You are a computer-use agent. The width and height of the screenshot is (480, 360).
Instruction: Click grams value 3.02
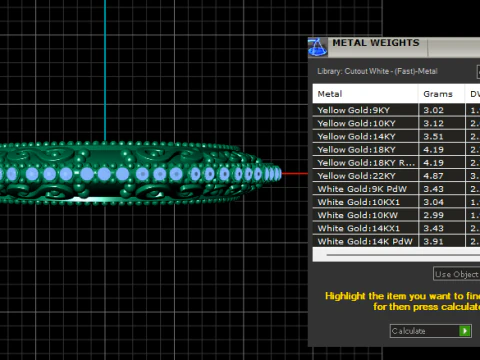[x=433, y=110]
